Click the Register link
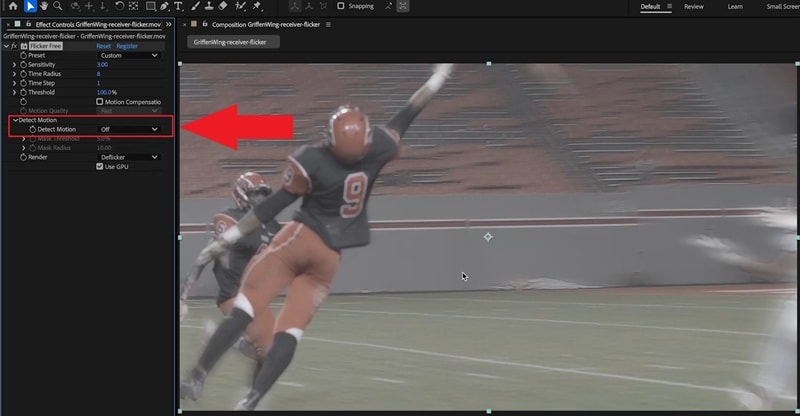Screen dimensions: 800x416 click(x=127, y=46)
